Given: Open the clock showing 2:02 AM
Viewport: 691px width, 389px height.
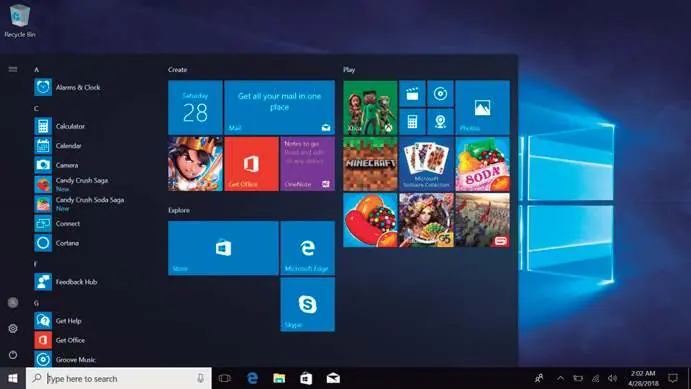Looking at the screenshot, I should [x=643, y=378].
